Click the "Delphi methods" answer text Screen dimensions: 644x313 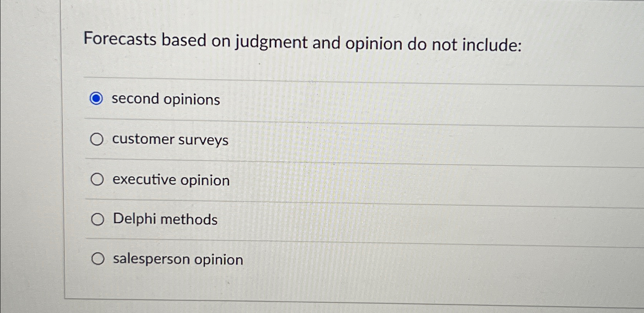165,220
